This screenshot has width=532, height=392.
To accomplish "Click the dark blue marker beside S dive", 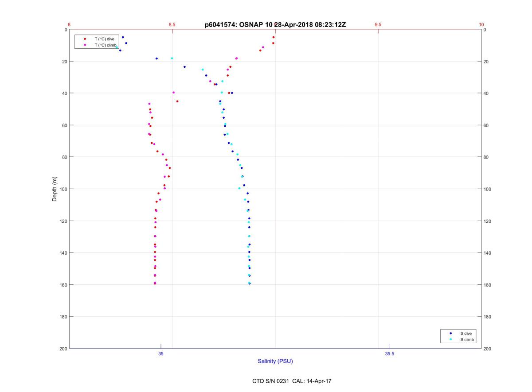I will [x=450, y=333].
